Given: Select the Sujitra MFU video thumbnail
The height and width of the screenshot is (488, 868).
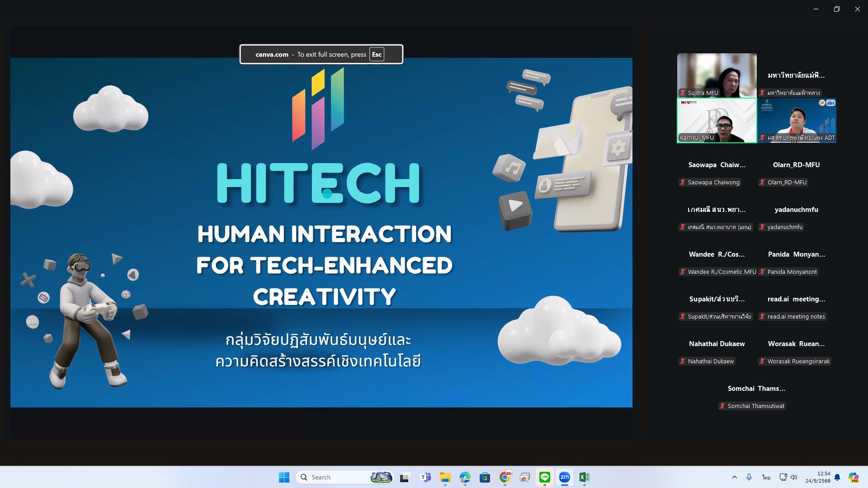Looking at the screenshot, I should (717, 75).
